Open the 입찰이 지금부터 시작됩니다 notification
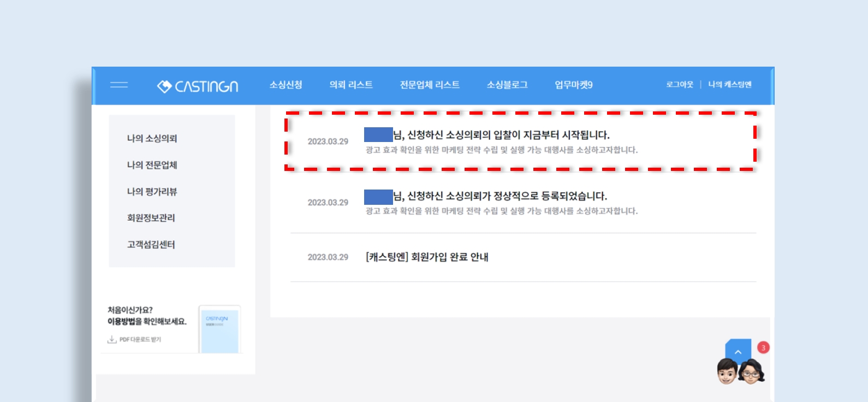 click(x=501, y=135)
